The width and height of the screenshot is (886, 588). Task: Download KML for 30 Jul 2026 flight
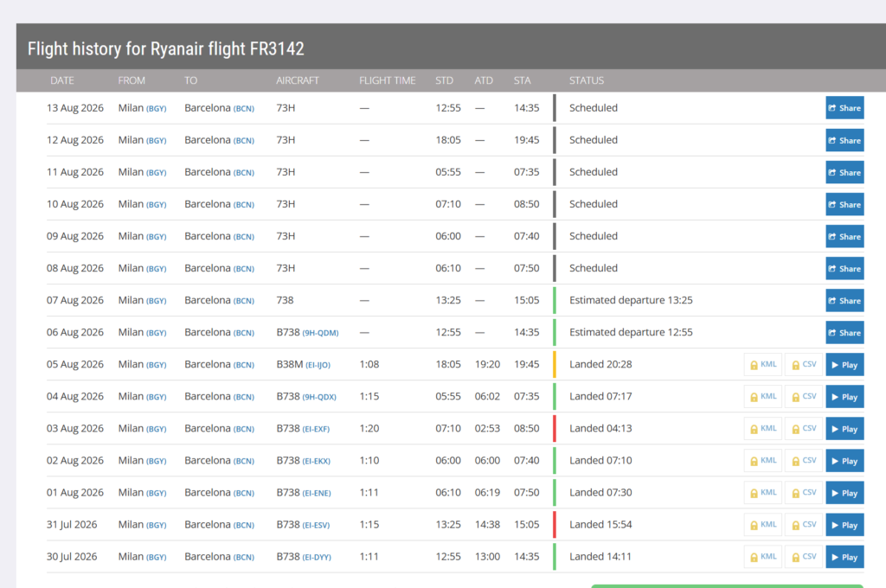pos(763,557)
